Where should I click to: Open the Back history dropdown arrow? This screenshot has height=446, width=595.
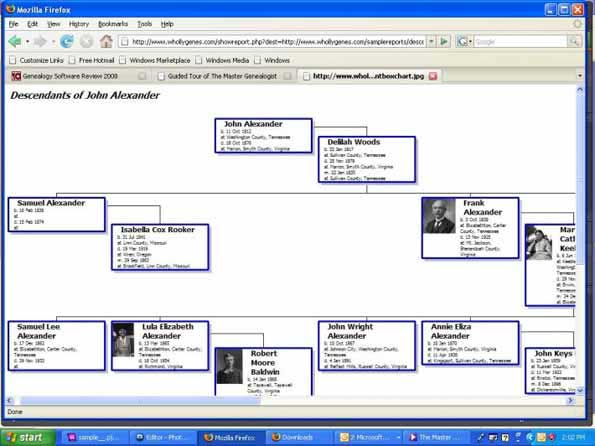click(27, 41)
